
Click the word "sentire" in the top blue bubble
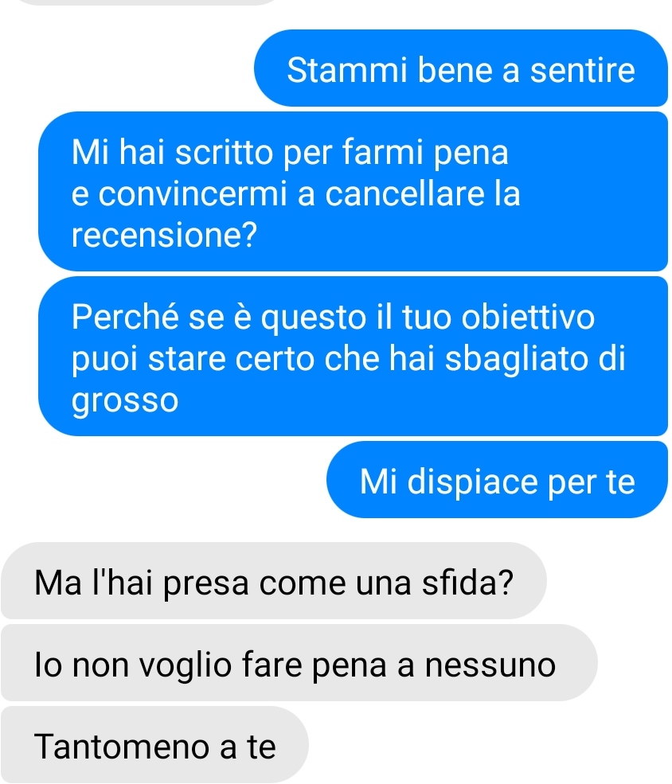coord(583,70)
